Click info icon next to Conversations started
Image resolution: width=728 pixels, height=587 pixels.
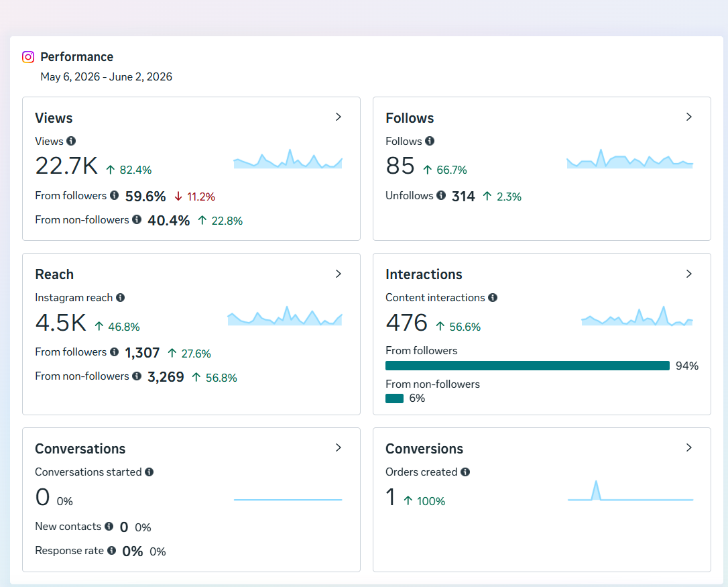click(x=149, y=472)
